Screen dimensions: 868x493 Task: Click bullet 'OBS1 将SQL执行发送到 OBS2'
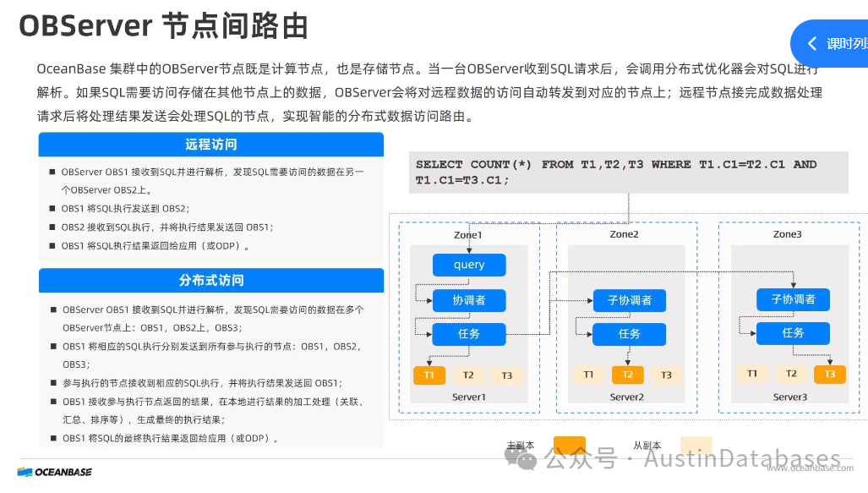point(126,209)
